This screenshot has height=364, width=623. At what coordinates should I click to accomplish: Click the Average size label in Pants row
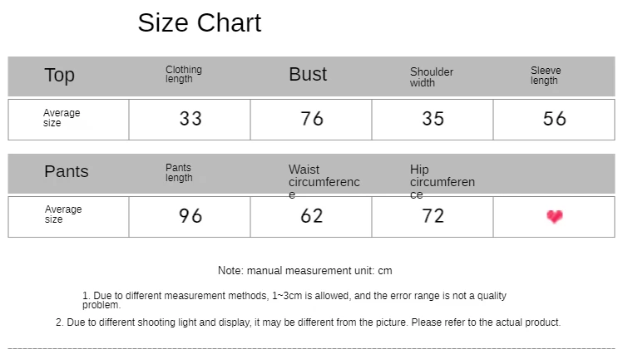(63, 214)
